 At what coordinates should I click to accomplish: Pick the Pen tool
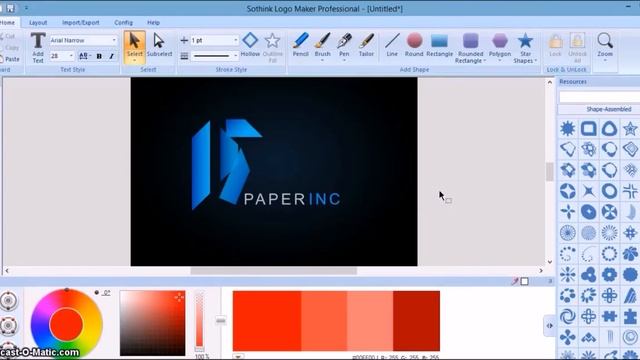(344, 44)
